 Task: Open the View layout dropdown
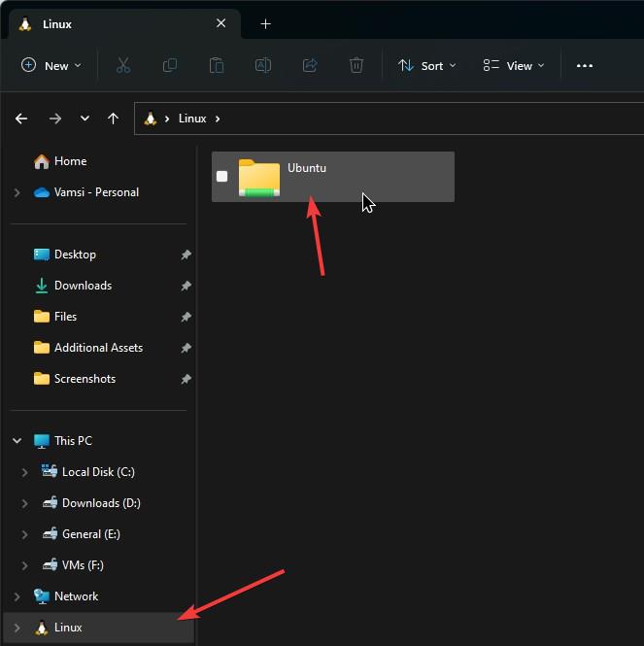pos(514,65)
